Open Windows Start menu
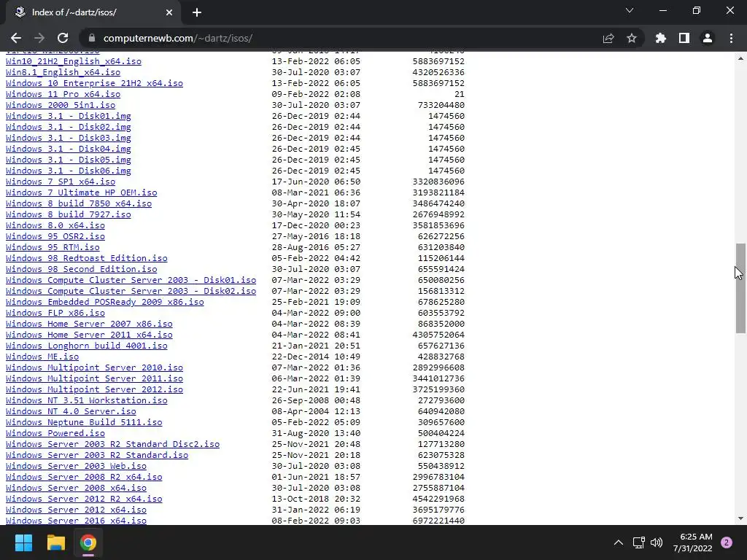This screenshot has height=560, width=747. coord(23,542)
